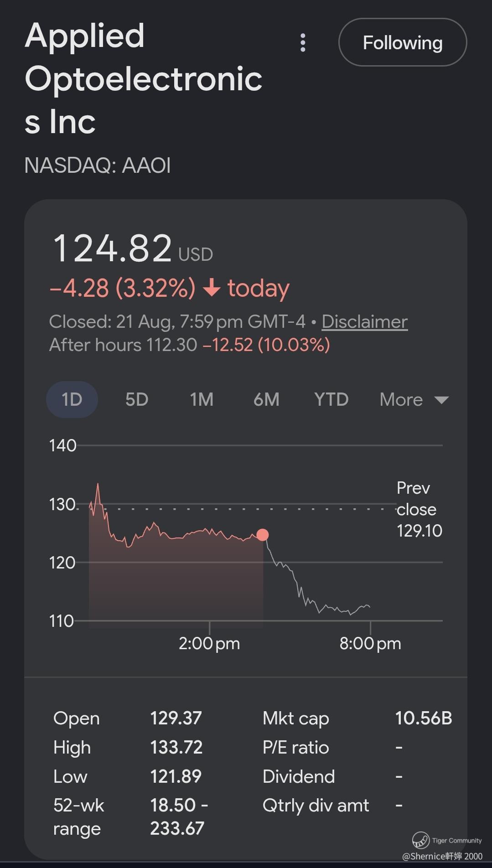Click the 124.82 USD current price

coord(133,248)
